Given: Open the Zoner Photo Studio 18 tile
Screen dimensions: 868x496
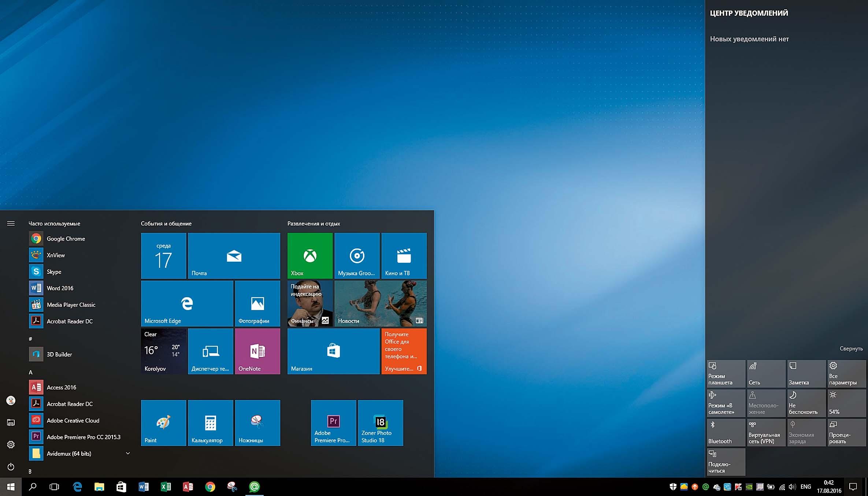Looking at the screenshot, I should (381, 423).
